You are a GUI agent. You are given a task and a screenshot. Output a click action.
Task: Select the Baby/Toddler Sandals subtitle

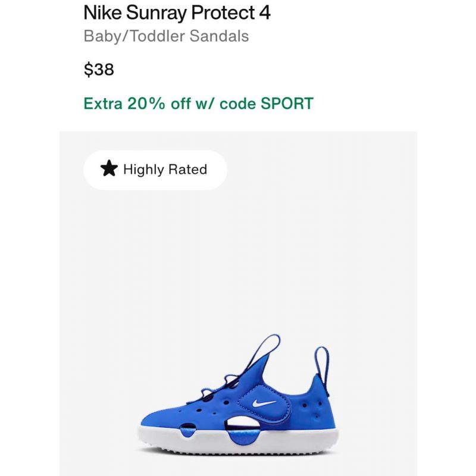[167, 36]
